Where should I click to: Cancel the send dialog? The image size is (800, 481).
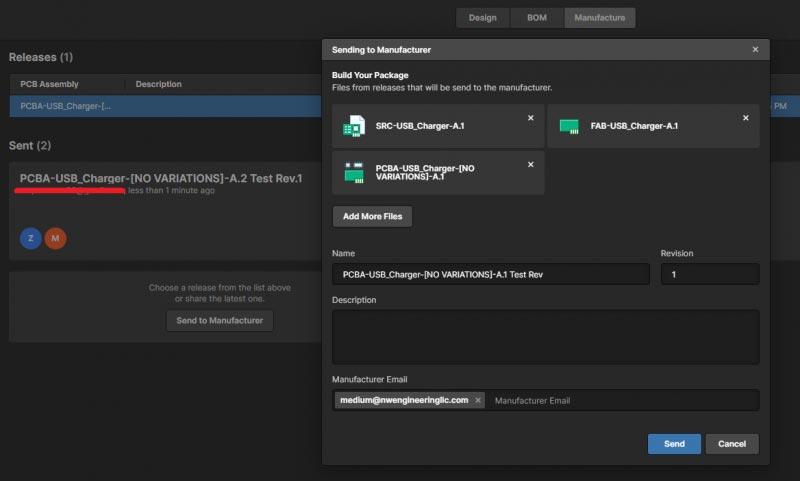point(732,444)
